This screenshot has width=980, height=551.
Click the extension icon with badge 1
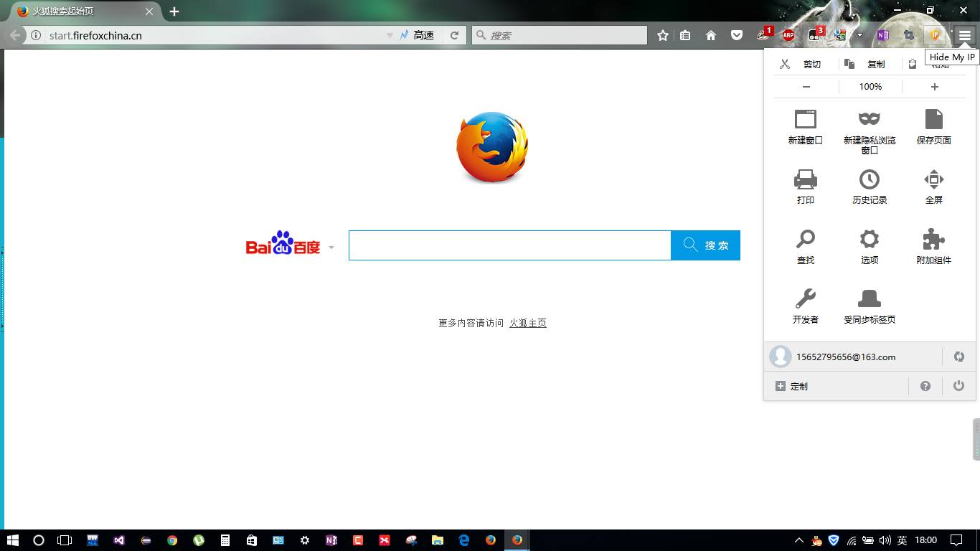[x=765, y=34]
